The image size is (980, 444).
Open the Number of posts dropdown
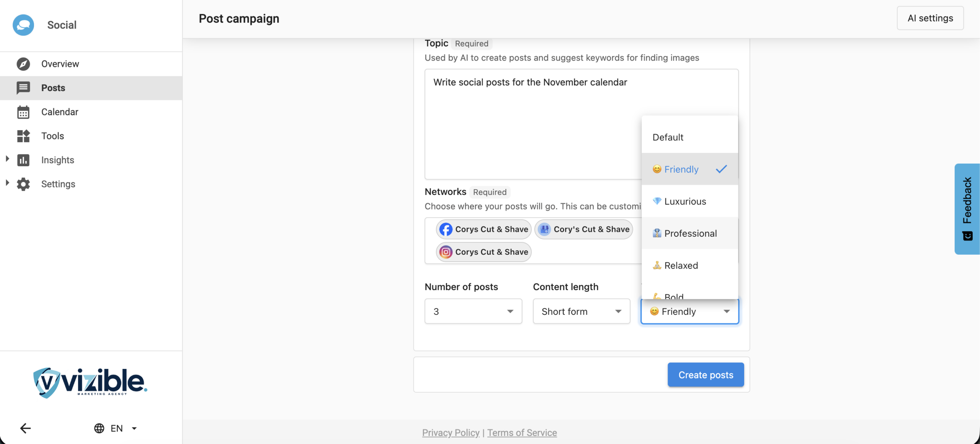point(473,311)
